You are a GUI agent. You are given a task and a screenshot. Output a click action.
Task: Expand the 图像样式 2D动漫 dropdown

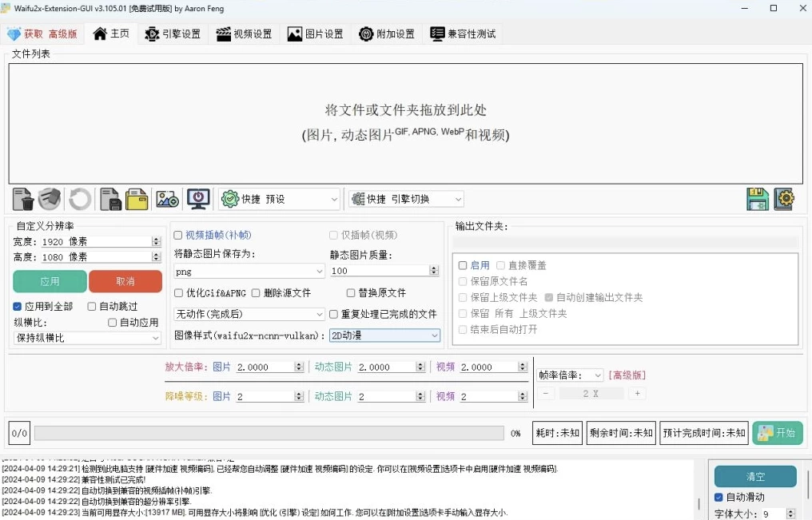point(385,335)
